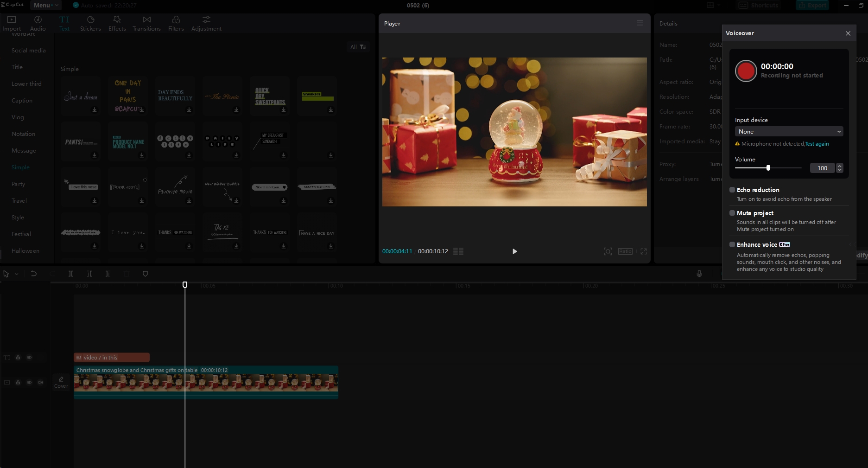The height and width of the screenshot is (468, 868).
Task: Download the 'Sneakers' text template
Action: [x=331, y=110]
